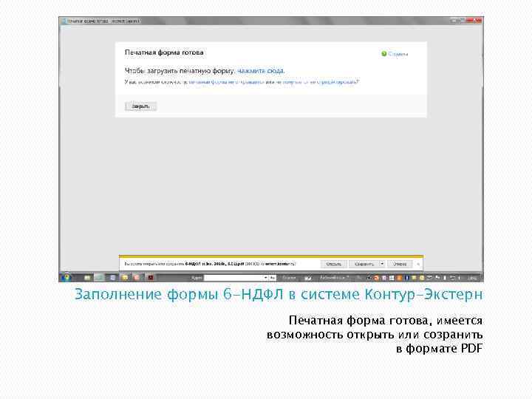Expand the Сохранить dropdown arrow
The width and height of the screenshot is (532, 399).
point(382,264)
